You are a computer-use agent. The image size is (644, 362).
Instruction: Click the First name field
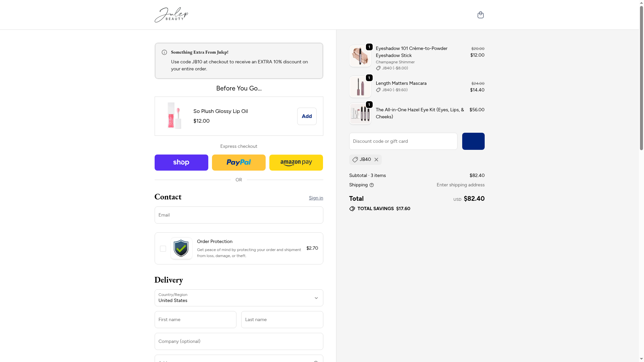[x=195, y=320]
